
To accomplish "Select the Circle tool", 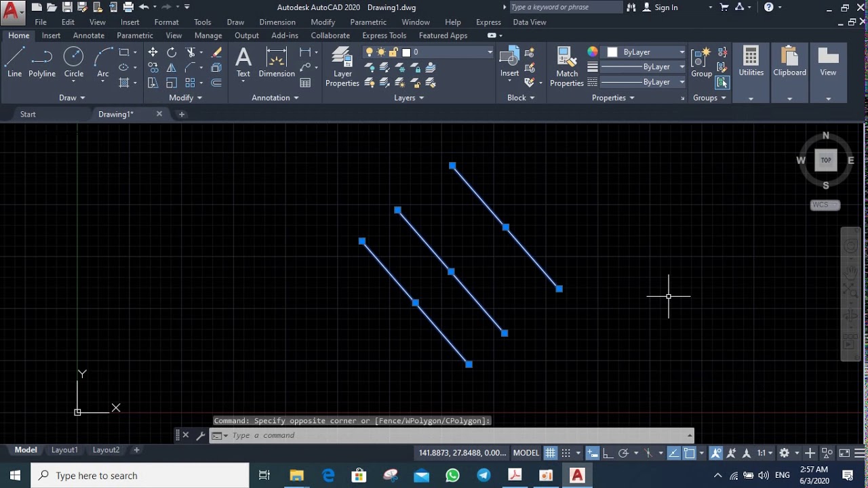I will click(73, 62).
